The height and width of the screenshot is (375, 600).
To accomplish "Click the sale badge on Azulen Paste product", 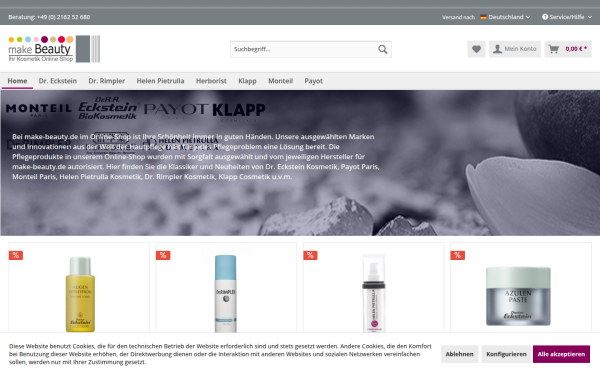I will [x=458, y=255].
